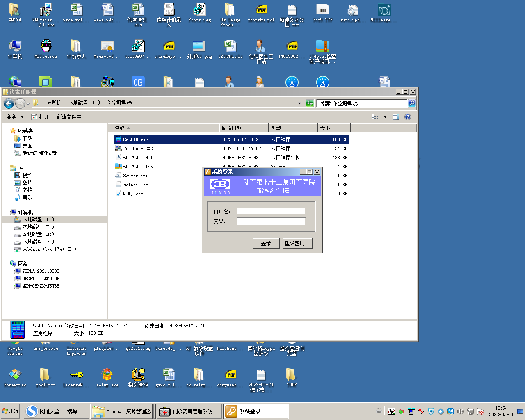Open the address bar history dropdown
Image resolution: width=525 pixels, height=420 pixels.
299,103
